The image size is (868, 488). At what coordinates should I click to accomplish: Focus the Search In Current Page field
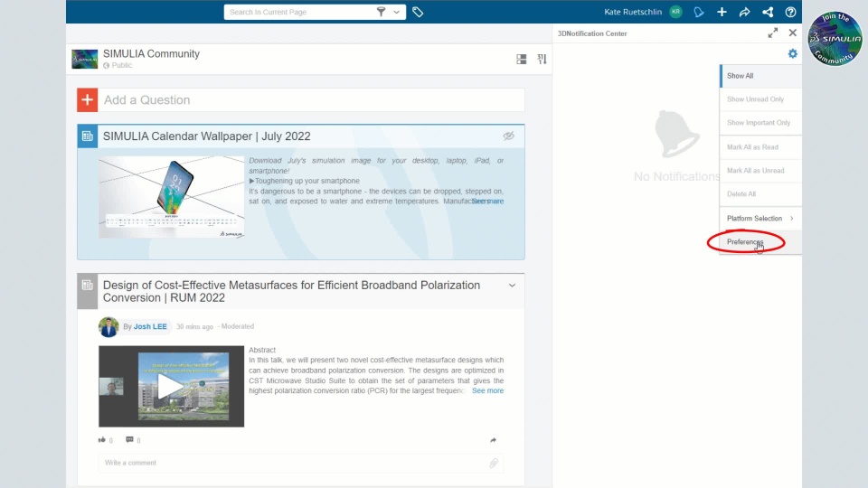click(299, 12)
